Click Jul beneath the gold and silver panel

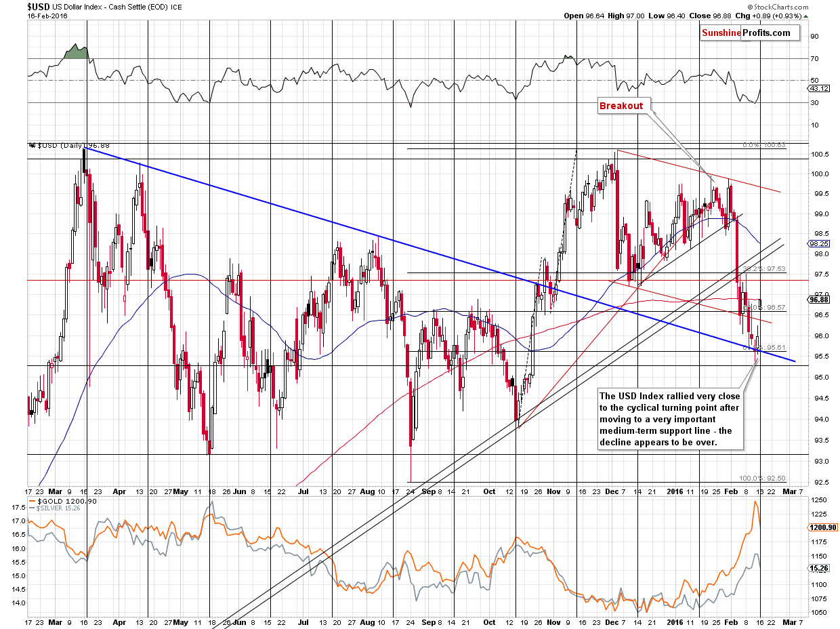[303, 622]
